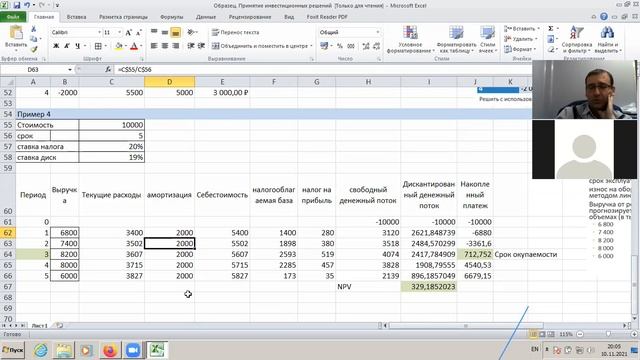Toggle Перенос текста wrap text
This screenshot has height=360, width=640.
(236, 32)
